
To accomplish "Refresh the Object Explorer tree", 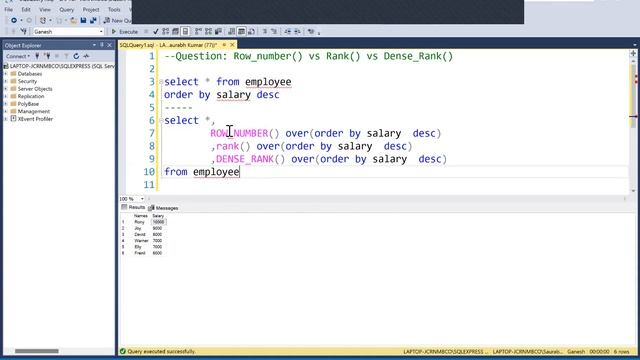I will click(x=76, y=56).
